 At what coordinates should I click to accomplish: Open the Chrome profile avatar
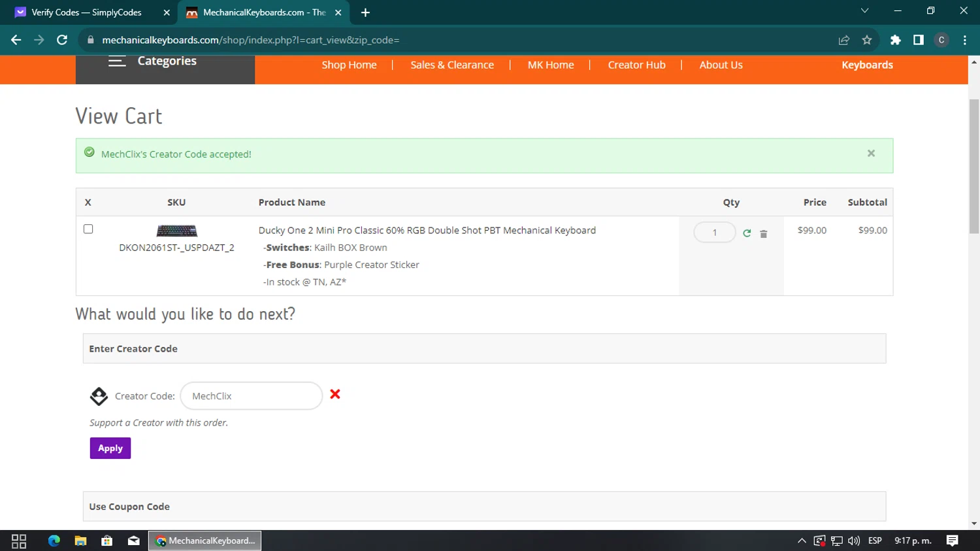click(x=941, y=40)
